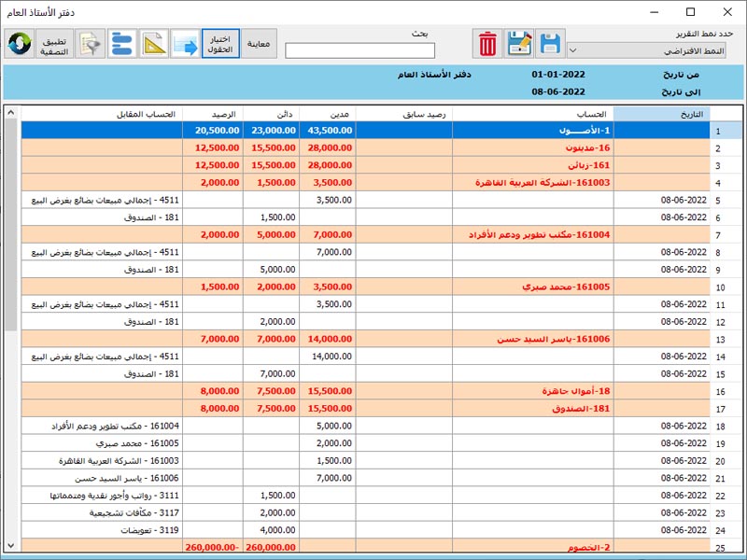Click the تطبيق التصفية apply filter button
Screen dimensions: 747x560
pos(55,44)
